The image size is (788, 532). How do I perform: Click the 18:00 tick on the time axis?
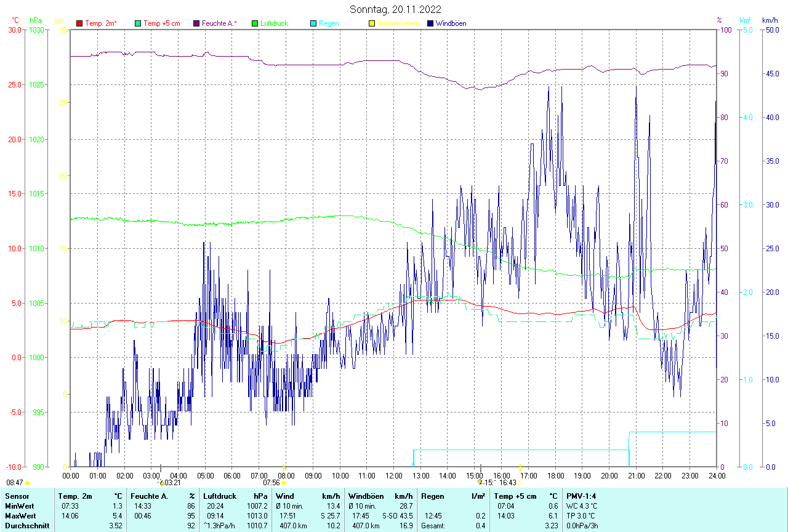[555, 475]
